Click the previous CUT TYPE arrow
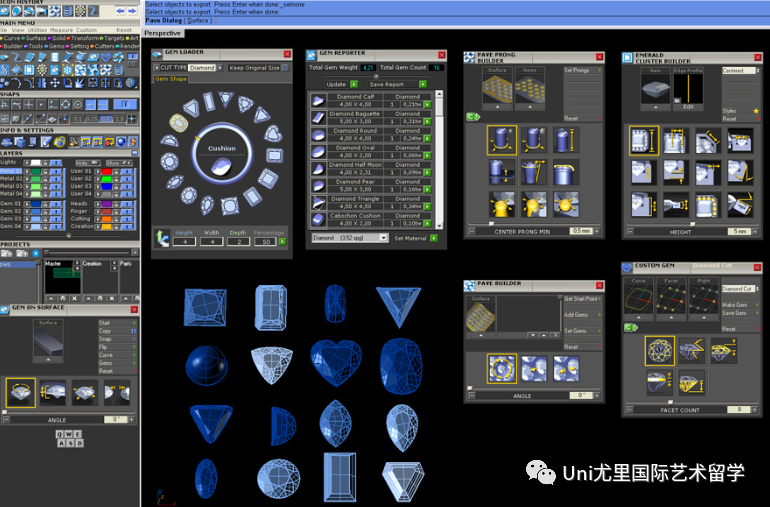 coord(157,68)
